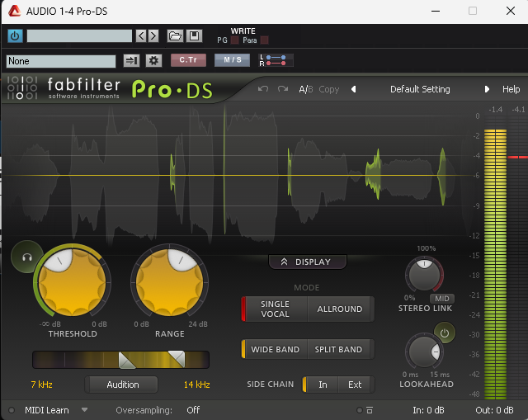Select Split Band processing

click(339, 350)
